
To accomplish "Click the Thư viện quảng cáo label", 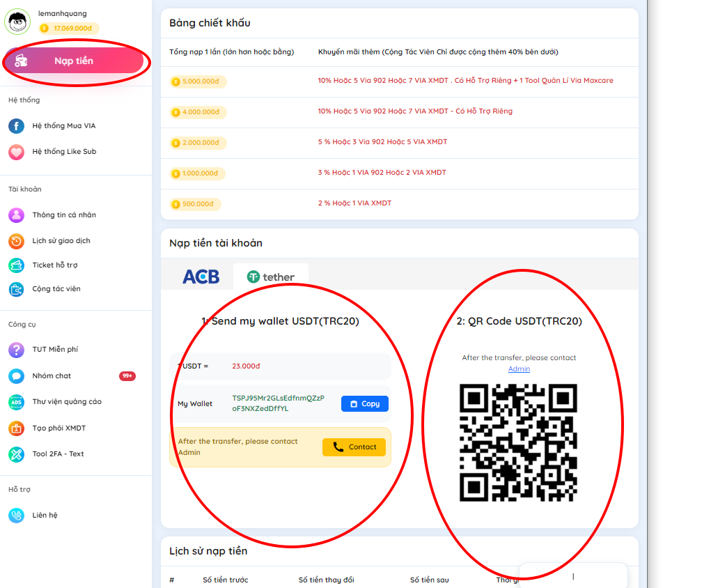I will 67,401.
